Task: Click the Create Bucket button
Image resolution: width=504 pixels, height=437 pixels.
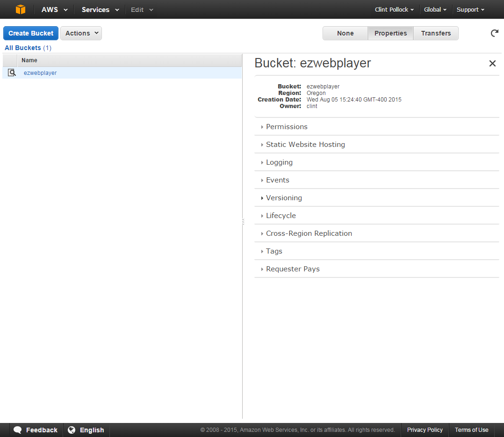Action: [x=31, y=33]
